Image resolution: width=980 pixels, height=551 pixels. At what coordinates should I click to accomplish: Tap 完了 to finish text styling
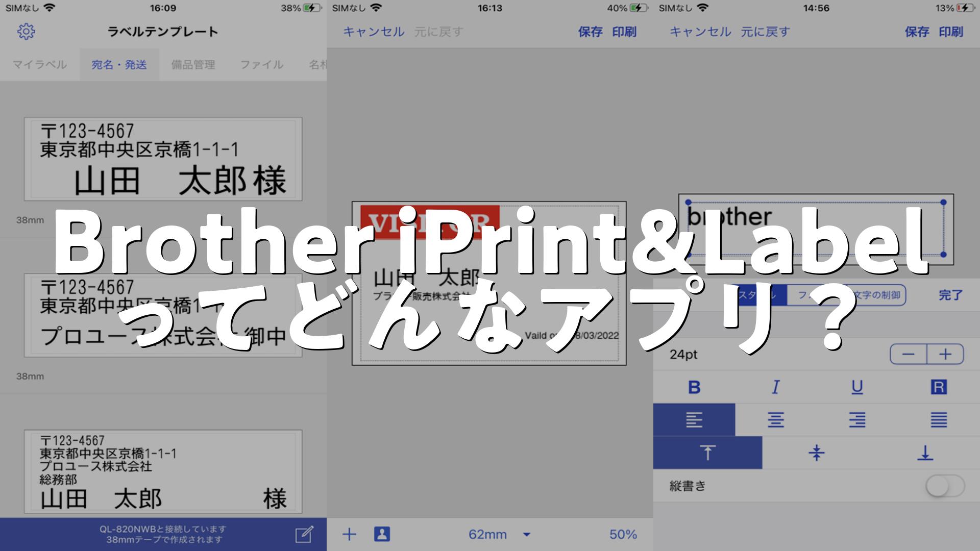pyautogui.click(x=951, y=295)
